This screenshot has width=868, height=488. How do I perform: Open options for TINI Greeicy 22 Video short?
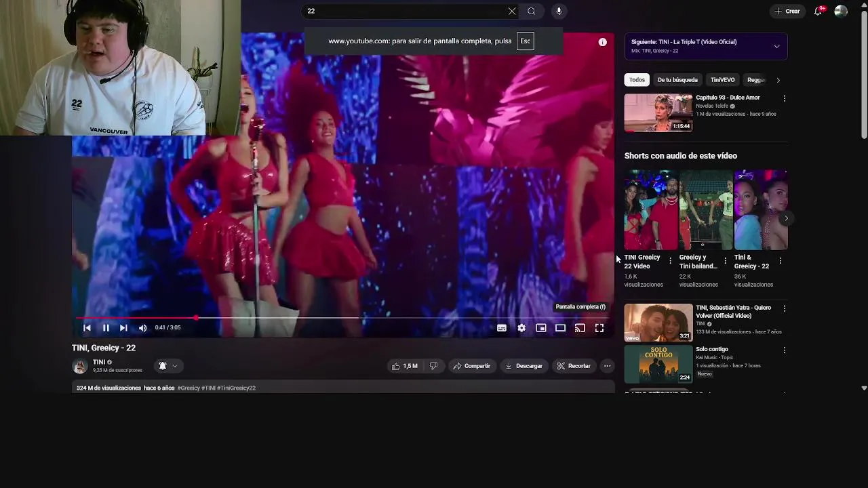671,261
